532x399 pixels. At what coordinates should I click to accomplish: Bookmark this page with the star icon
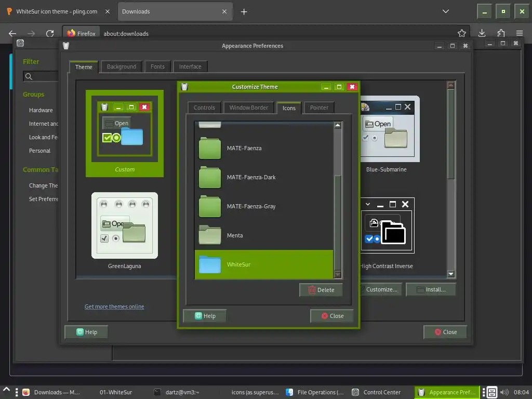point(461,33)
